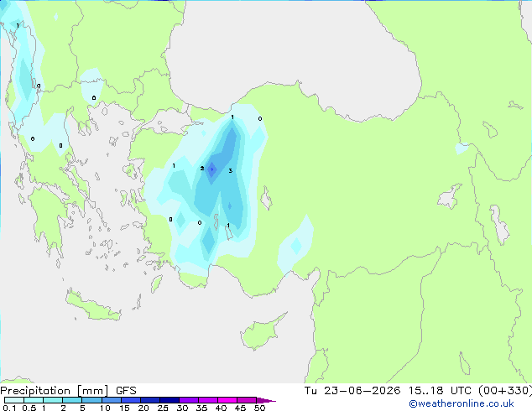Image resolution: width=532 pixels, height=411 pixels.
Task: Click the 25–30 mm dark navy legend box
Action: point(169,400)
